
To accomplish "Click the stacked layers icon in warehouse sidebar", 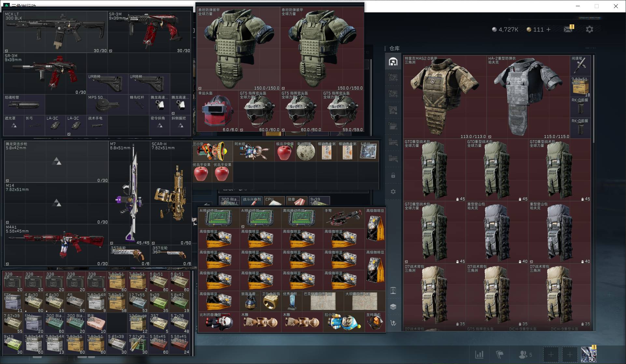I will tap(393, 307).
